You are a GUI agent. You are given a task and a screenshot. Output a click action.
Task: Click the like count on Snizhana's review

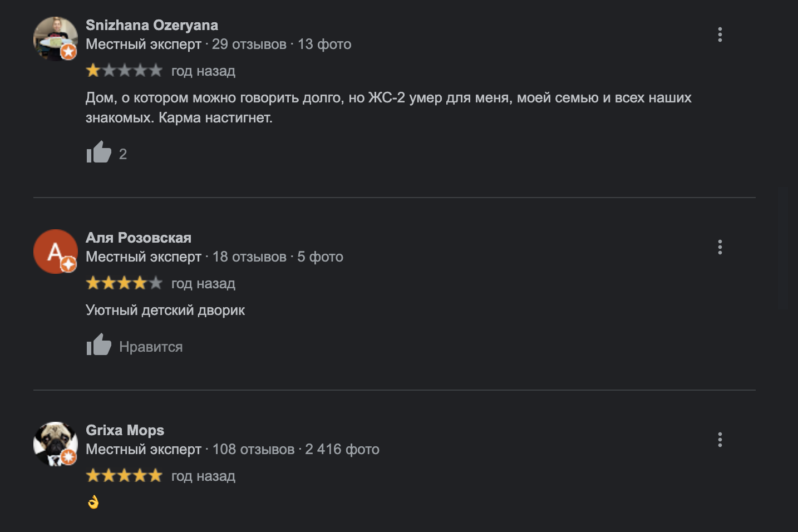(123, 154)
